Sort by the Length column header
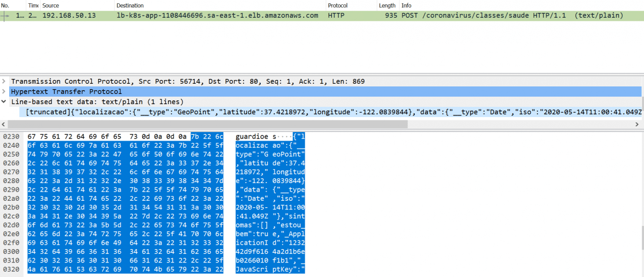 pos(386,5)
